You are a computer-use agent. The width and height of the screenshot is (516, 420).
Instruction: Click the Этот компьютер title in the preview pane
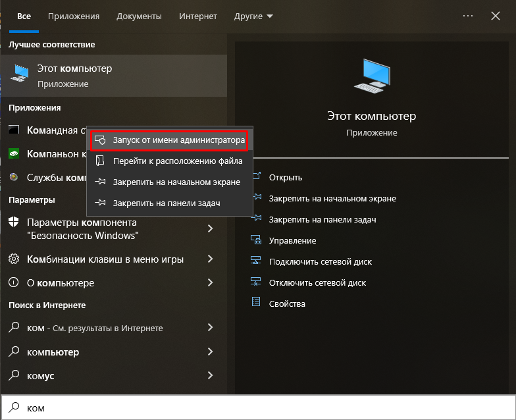click(x=371, y=116)
